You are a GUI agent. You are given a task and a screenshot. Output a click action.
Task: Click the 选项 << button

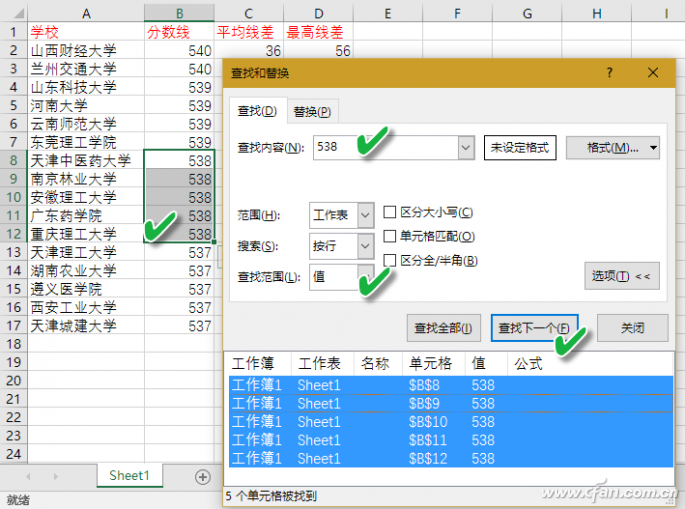[621, 276]
